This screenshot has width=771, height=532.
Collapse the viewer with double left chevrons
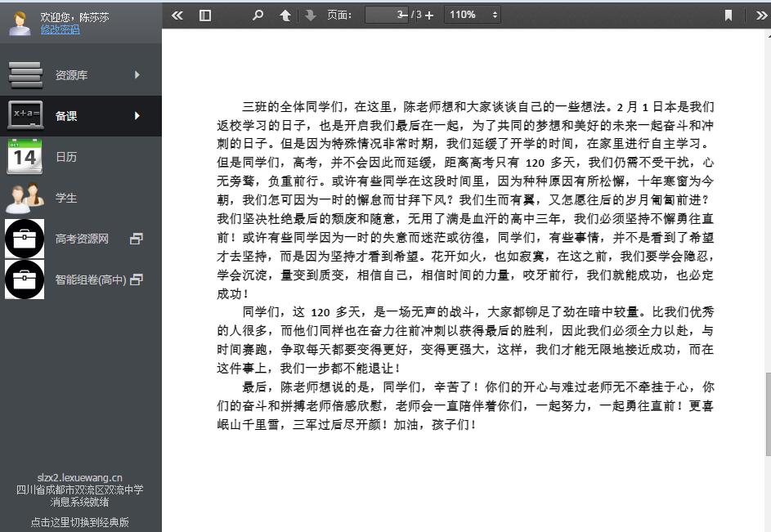tap(177, 16)
